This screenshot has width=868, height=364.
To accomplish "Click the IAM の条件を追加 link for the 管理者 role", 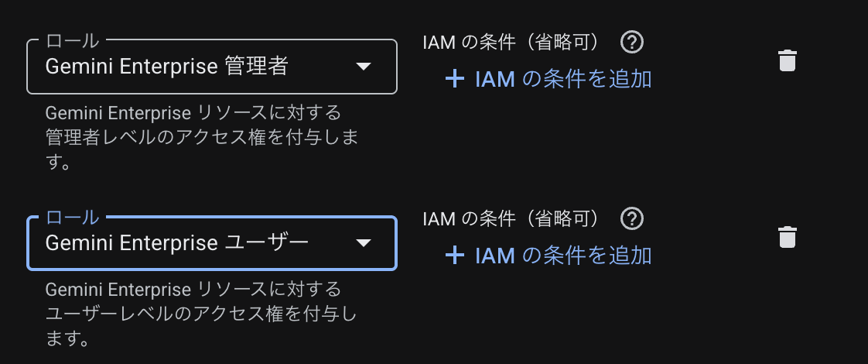I will pos(548,79).
